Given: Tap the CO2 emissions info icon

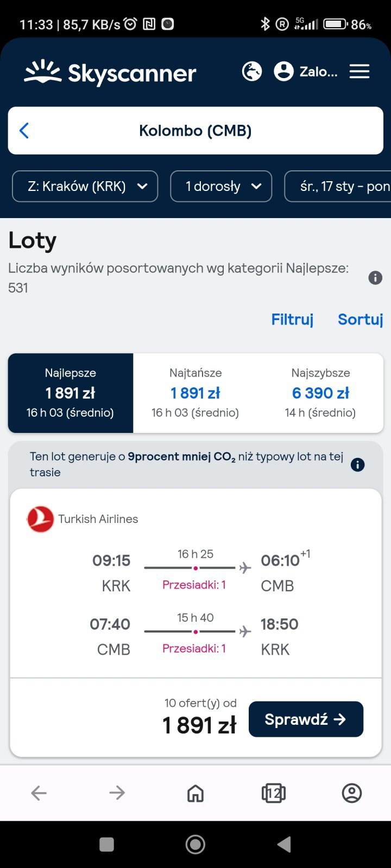Looking at the screenshot, I should point(357,464).
